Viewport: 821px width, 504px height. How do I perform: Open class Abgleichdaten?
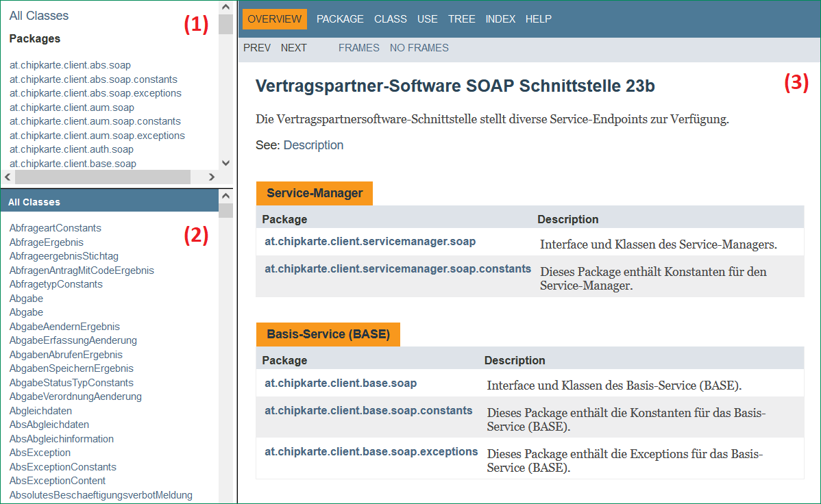pos(40,410)
